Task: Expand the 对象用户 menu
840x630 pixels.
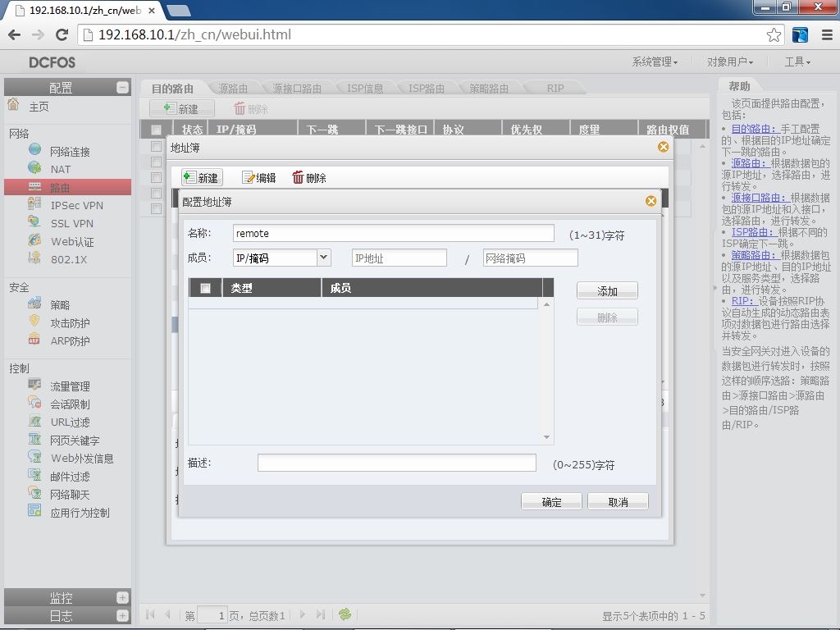Action: pyautogui.click(x=729, y=62)
